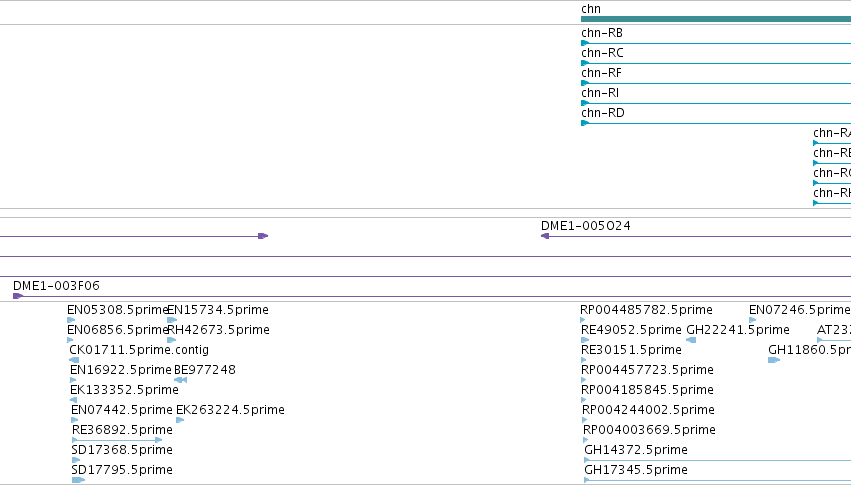
Task: Select EST RP004485782.5prime
Action: point(646,310)
